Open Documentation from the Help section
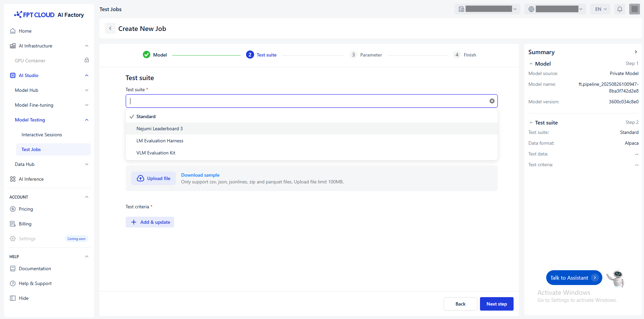The width and height of the screenshot is (644, 319). tap(35, 269)
